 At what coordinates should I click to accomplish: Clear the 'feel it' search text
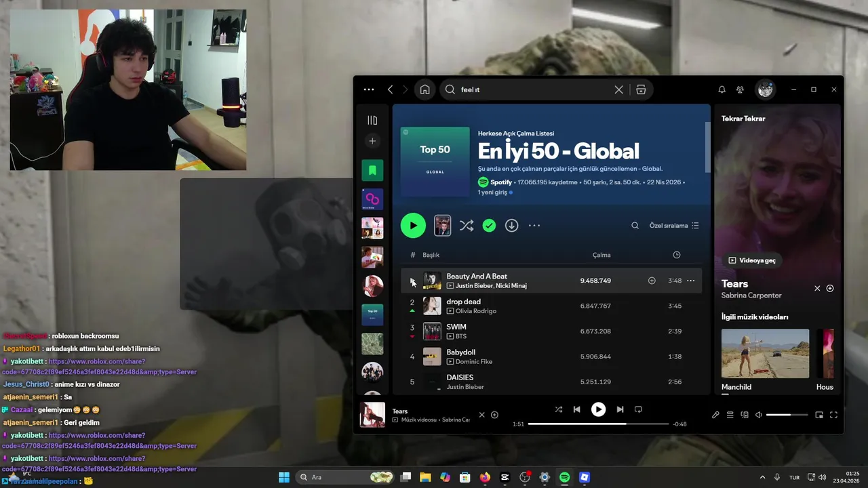[618, 89]
